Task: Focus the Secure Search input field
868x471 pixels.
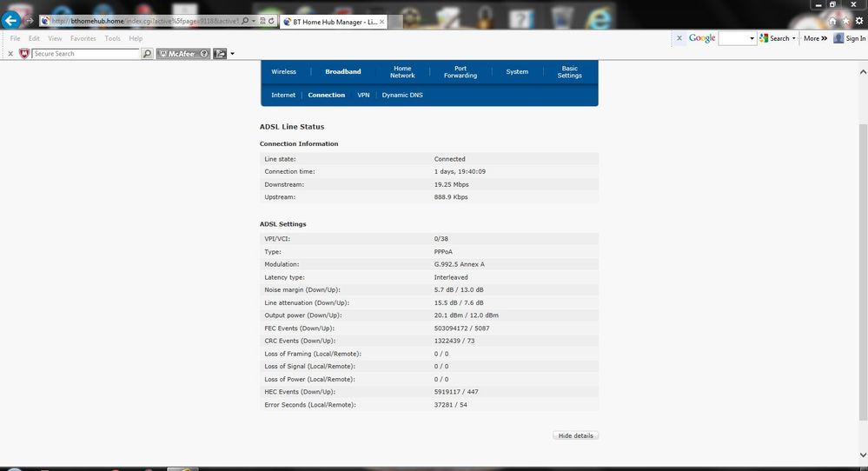Action: [85, 54]
